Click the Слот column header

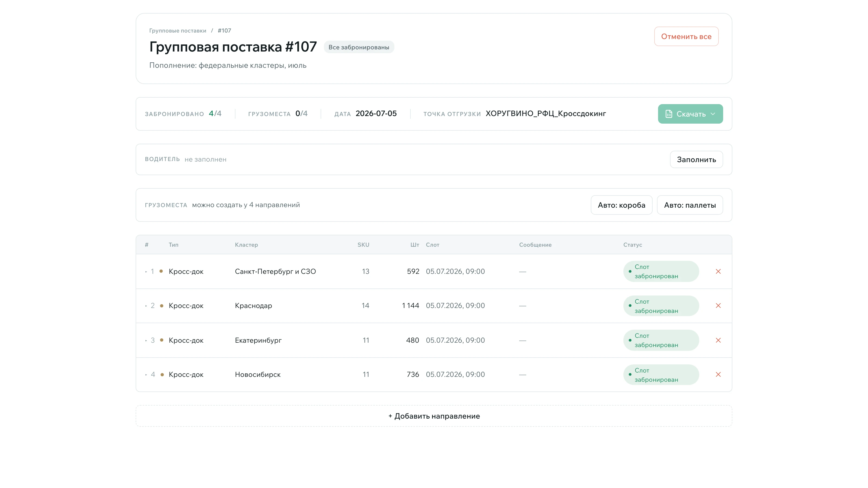(432, 245)
